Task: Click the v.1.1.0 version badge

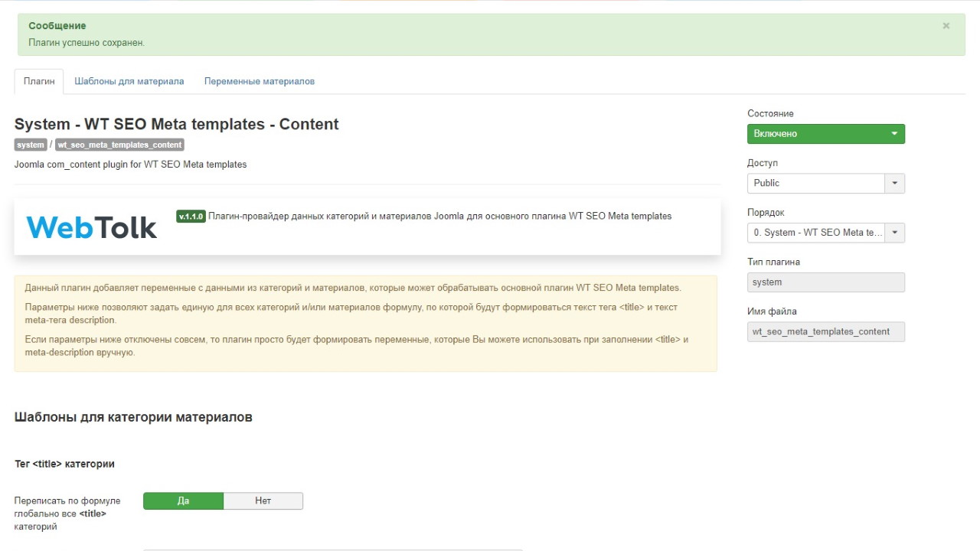Action: (191, 217)
